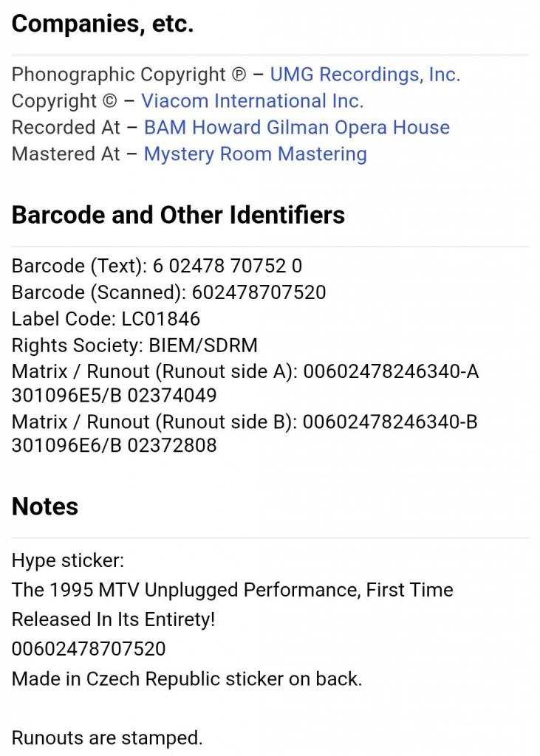The height and width of the screenshot is (756, 540).
Task: Open the UMG Recordings, Inc. link
Action: (365, 75)
